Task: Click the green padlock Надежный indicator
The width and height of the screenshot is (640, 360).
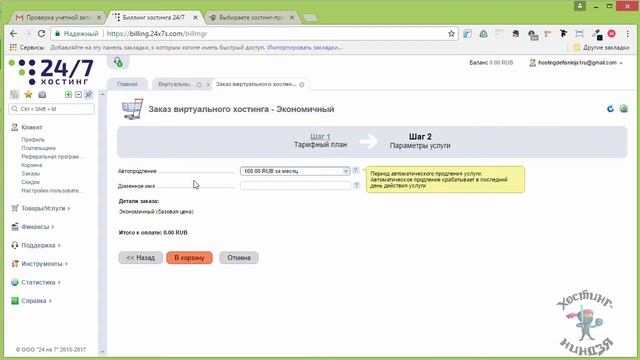Action: (x=77, y=34)
